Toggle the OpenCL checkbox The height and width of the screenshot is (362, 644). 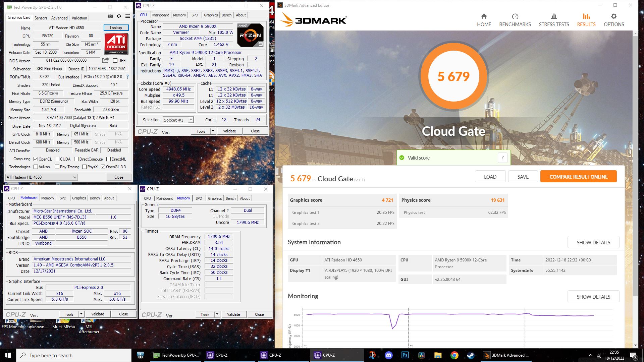tap(36, 159)
